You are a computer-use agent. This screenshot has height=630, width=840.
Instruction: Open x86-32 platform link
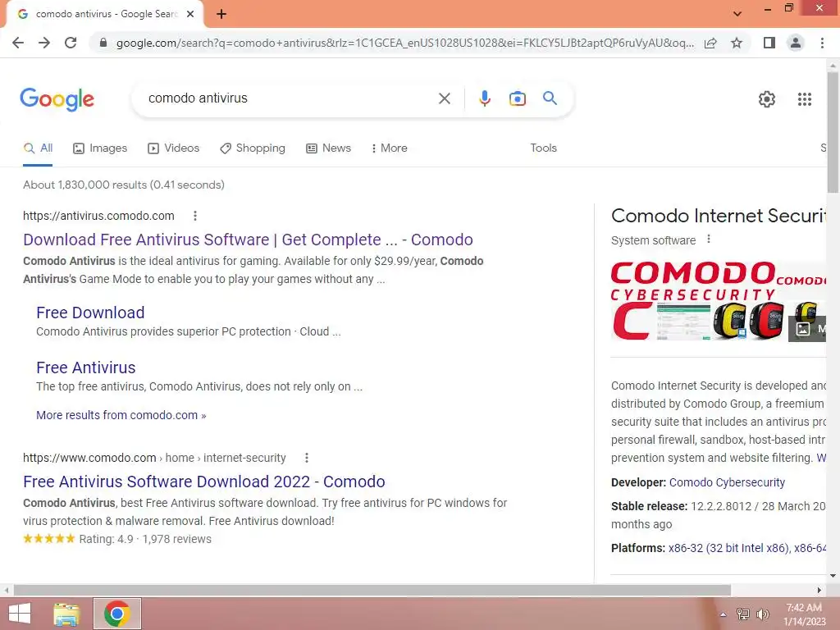[x=728, y=549]
